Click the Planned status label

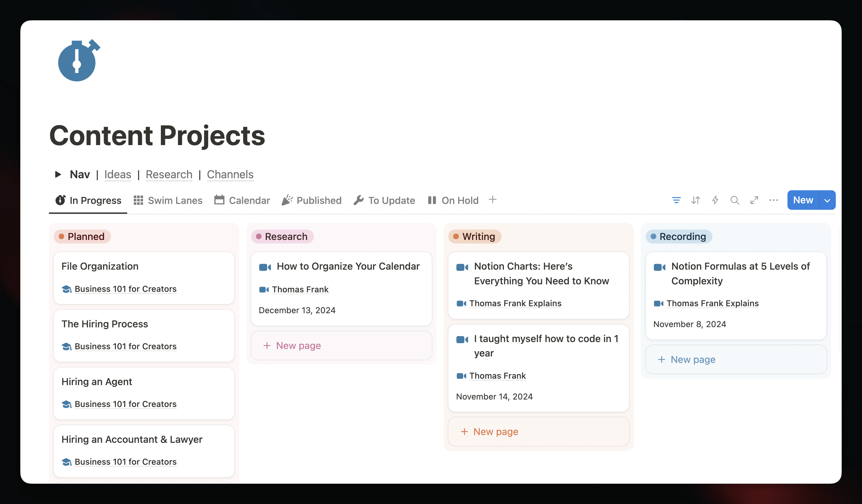[82, 237]
